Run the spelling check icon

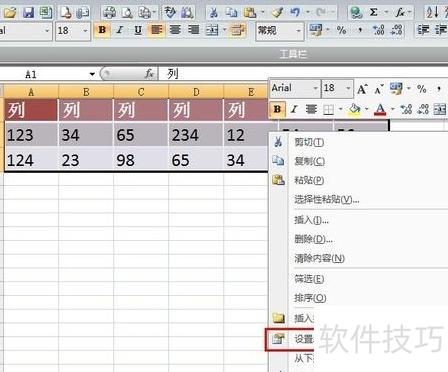(170, 12)
